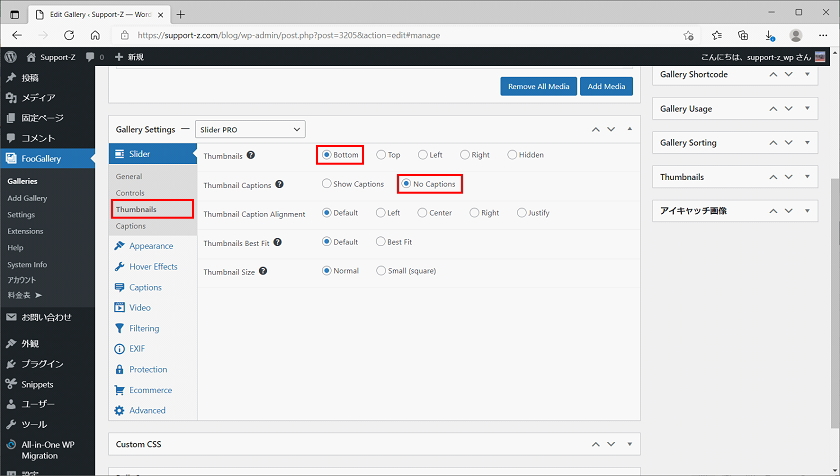Viewport: 840px width, 476px height.
Task: Open Add Gallery in FooGallery menu
Action: [x=27, y=198]
